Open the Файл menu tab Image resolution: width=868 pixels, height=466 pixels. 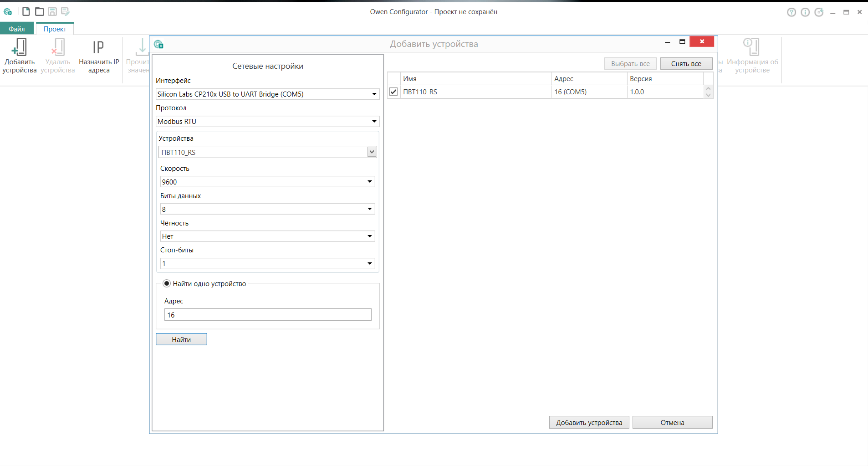pyautogui.click(x=17, y=29)
